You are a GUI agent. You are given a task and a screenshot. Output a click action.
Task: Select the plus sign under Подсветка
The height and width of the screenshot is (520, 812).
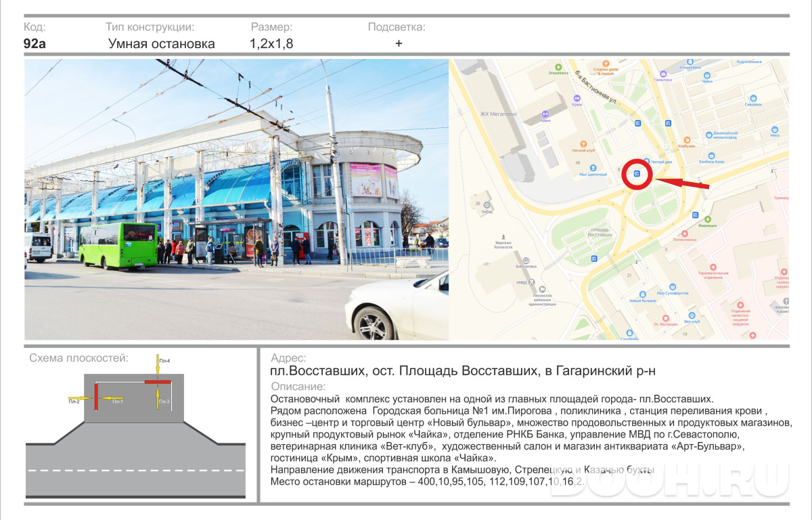click(x=399, y=43)
